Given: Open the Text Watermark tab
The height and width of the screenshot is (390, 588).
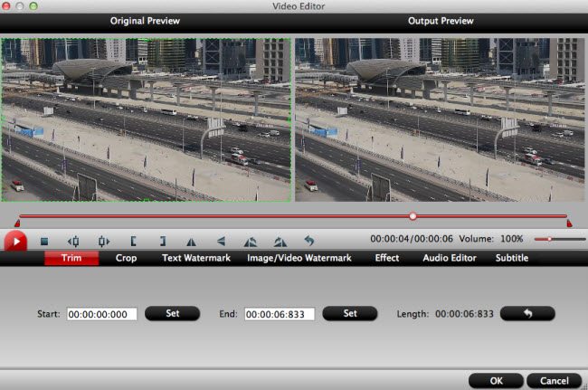Looking at the screenshot, I should tap(196, 258).
